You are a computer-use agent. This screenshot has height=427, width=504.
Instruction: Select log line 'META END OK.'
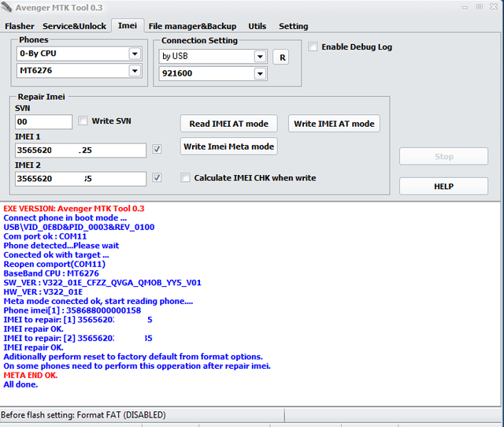(31, 375)
